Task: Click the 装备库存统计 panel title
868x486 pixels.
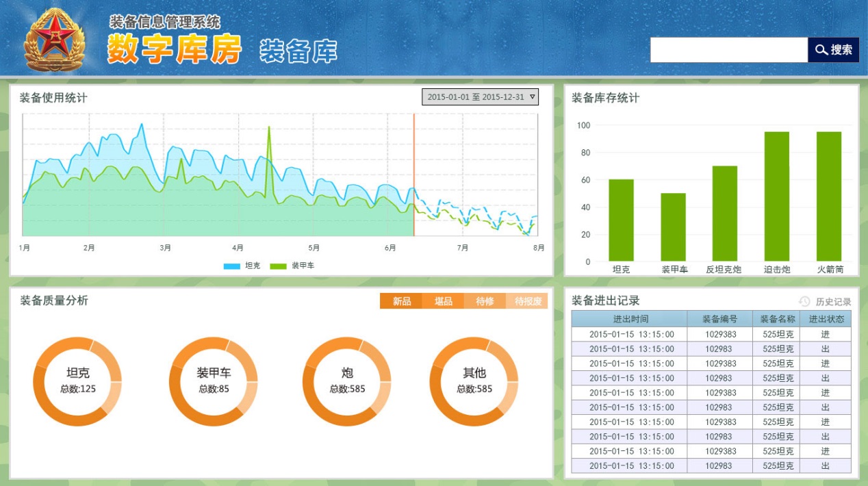Action: 605,98
